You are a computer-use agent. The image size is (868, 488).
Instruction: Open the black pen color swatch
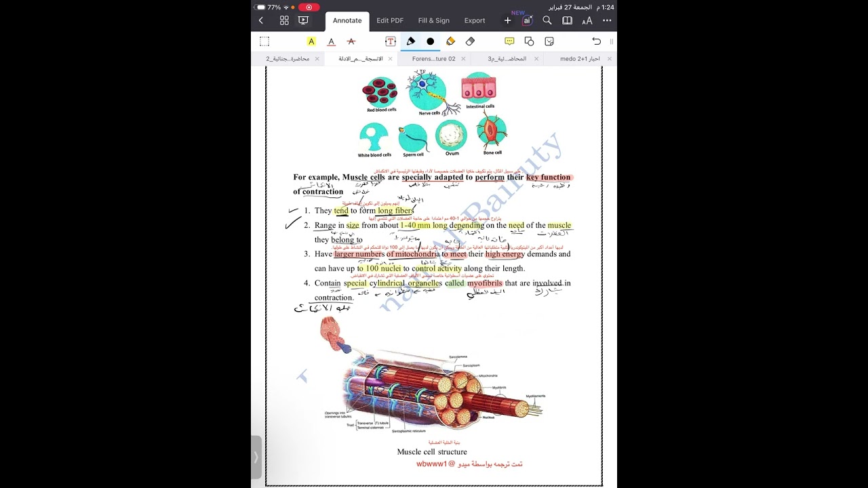coord(430,41)
